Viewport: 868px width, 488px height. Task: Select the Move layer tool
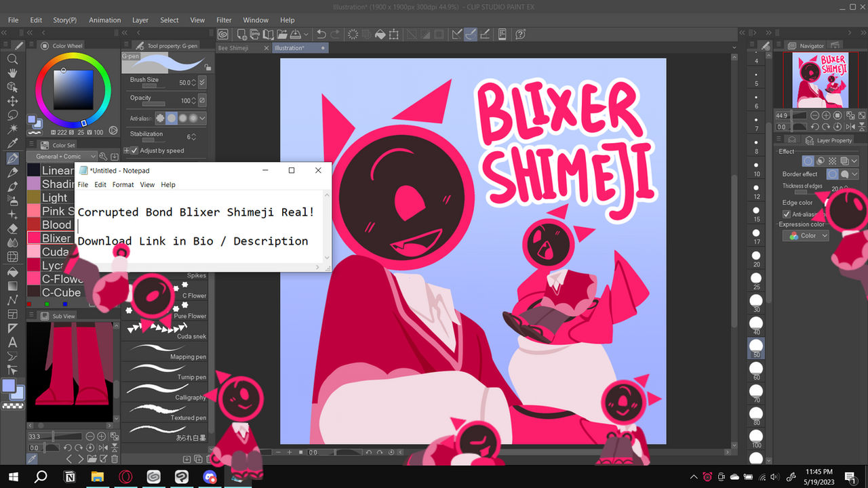click(x=12, y=102)
